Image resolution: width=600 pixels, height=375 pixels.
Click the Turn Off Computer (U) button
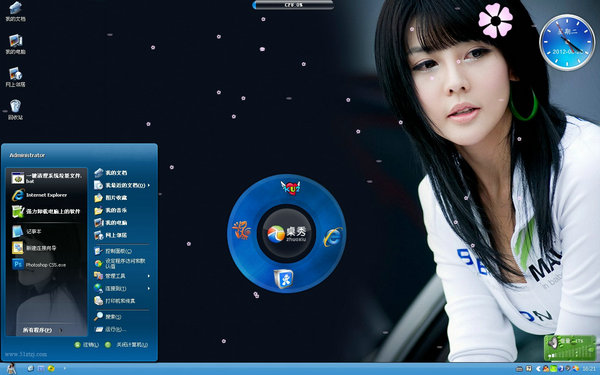pyautogui.click(x=127, y=345)
